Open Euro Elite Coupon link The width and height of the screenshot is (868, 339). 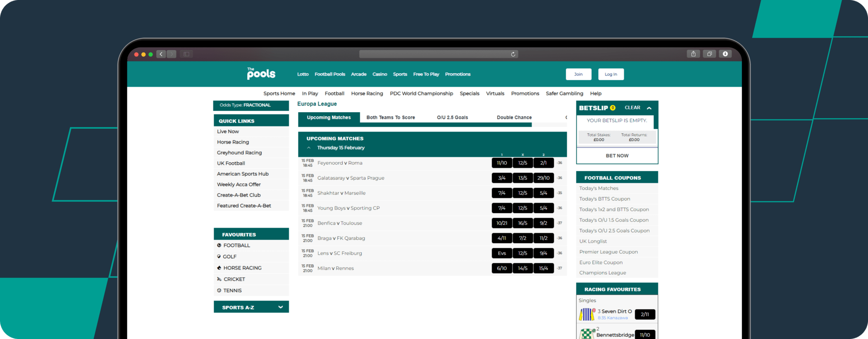[x=601, y=262]
